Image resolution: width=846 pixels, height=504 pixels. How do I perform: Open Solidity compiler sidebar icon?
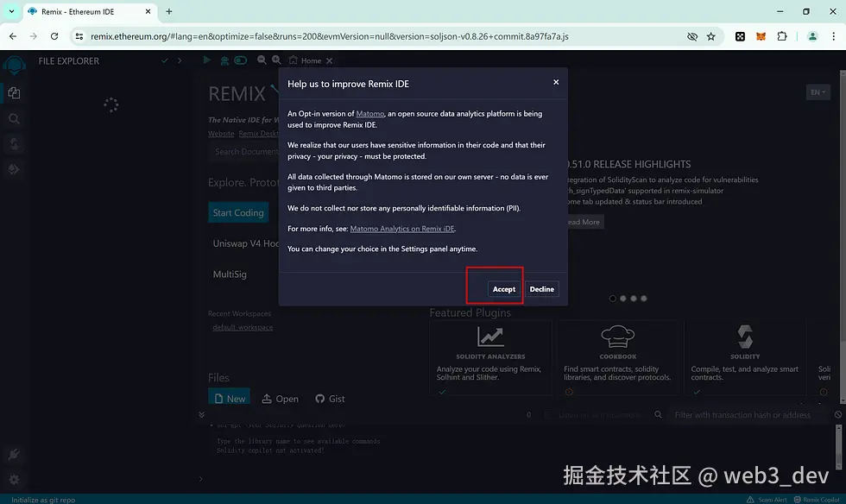[x=14, y=143]
